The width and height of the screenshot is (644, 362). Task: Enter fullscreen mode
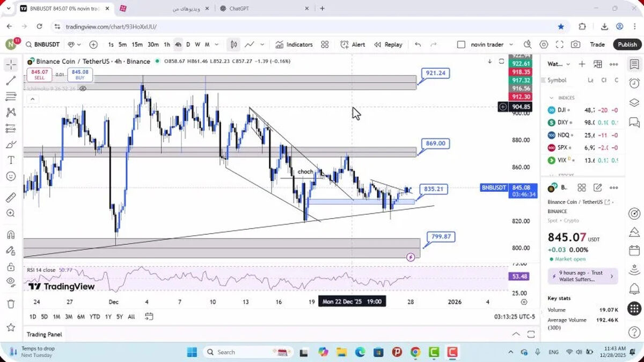[x=560, y=45]
